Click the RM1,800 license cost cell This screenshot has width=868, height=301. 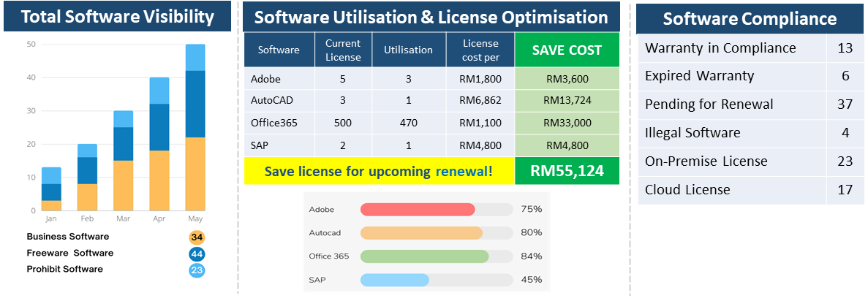point(480,79)
